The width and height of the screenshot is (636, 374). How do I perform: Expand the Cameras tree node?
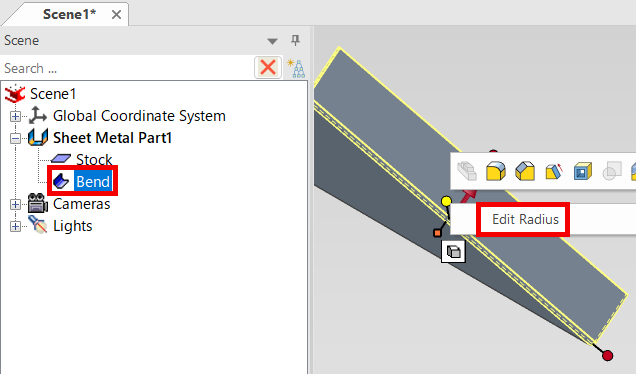[15, 204]
